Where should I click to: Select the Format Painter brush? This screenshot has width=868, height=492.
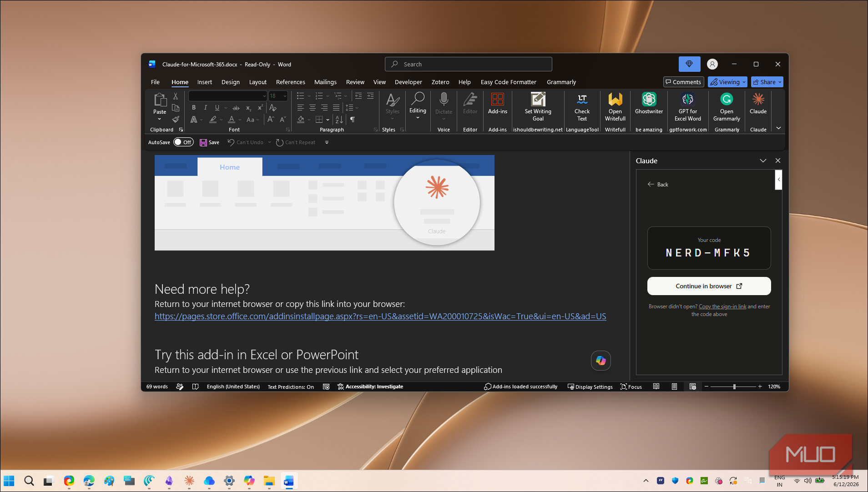coord(176,120)
